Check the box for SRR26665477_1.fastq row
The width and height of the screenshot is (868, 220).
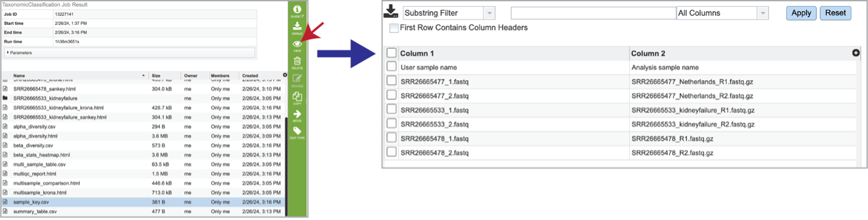(392, 81)
